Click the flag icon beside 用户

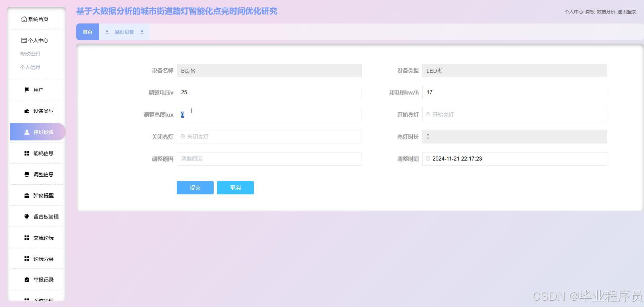[27, 90]
